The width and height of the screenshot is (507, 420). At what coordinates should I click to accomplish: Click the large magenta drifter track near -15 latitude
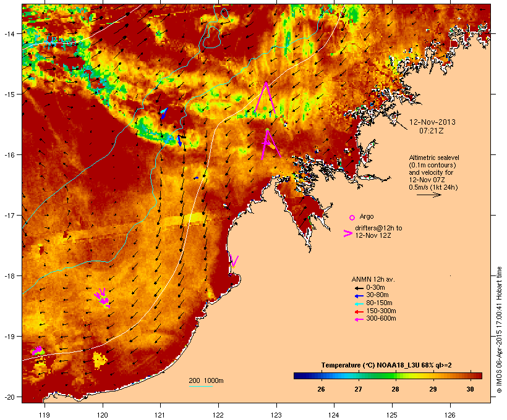tap(265, 98)
